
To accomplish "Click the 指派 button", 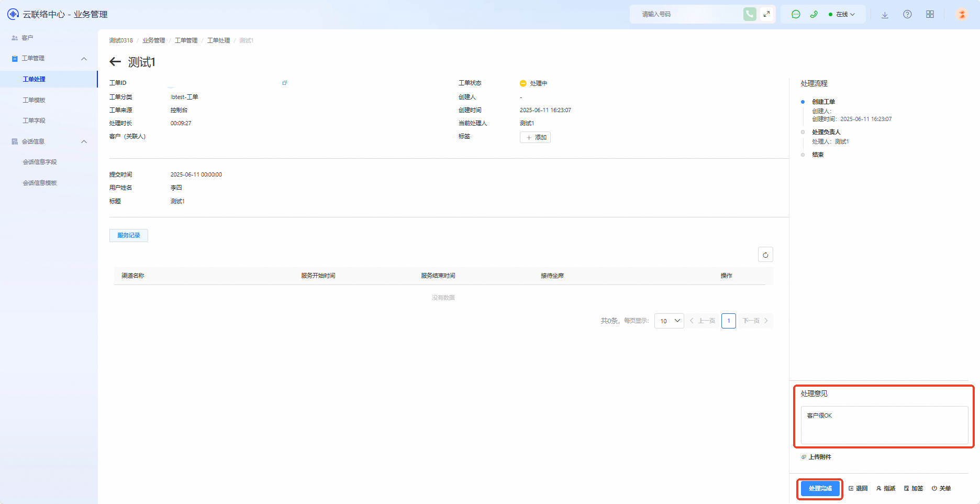I will click(886, 488).
